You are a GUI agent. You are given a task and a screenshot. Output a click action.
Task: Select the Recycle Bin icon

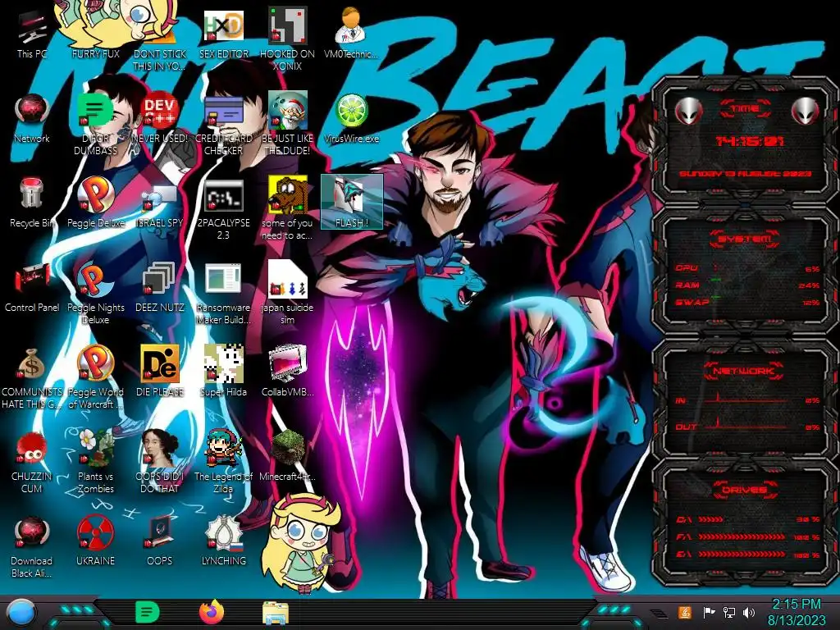click(x=32, y=203)
